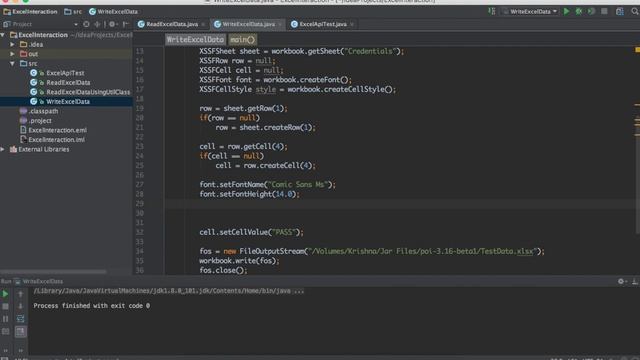Rerun the program from the Run panel
The height and width of the screenshot is (360, 640).
click(5, 294)
